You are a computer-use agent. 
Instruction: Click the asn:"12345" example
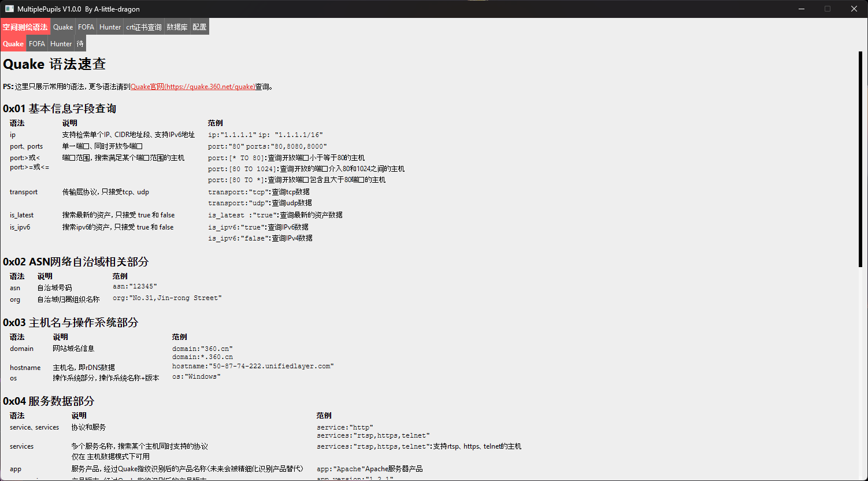(135, 287)
